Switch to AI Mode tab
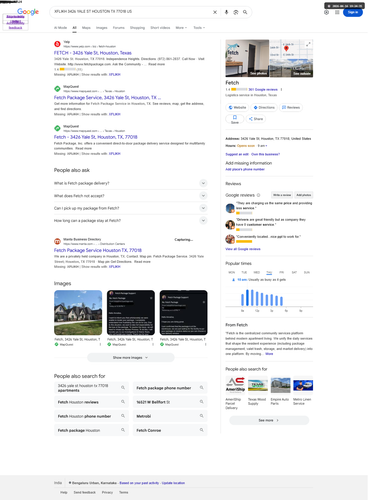 60,28
